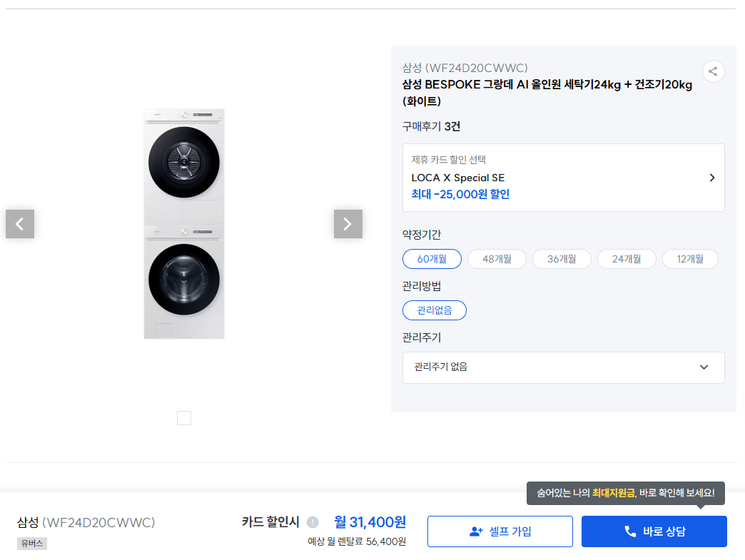Image resolution: width=745 pixels, height=560 pixels.
Task: Select 관리없음 management method
Action: point(435,310)
